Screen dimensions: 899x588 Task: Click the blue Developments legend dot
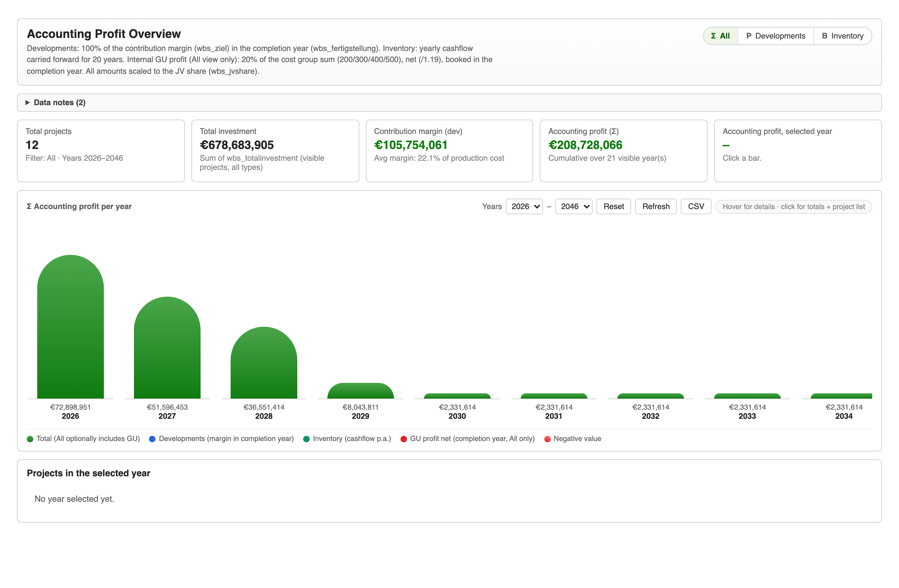152,439
